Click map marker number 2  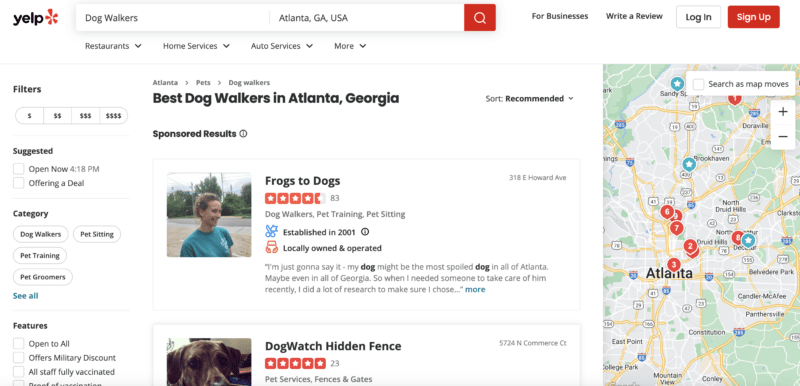tap(690, 246)
